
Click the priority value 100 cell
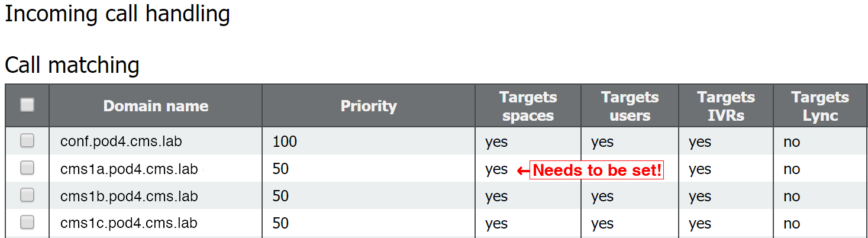(285, 141)
